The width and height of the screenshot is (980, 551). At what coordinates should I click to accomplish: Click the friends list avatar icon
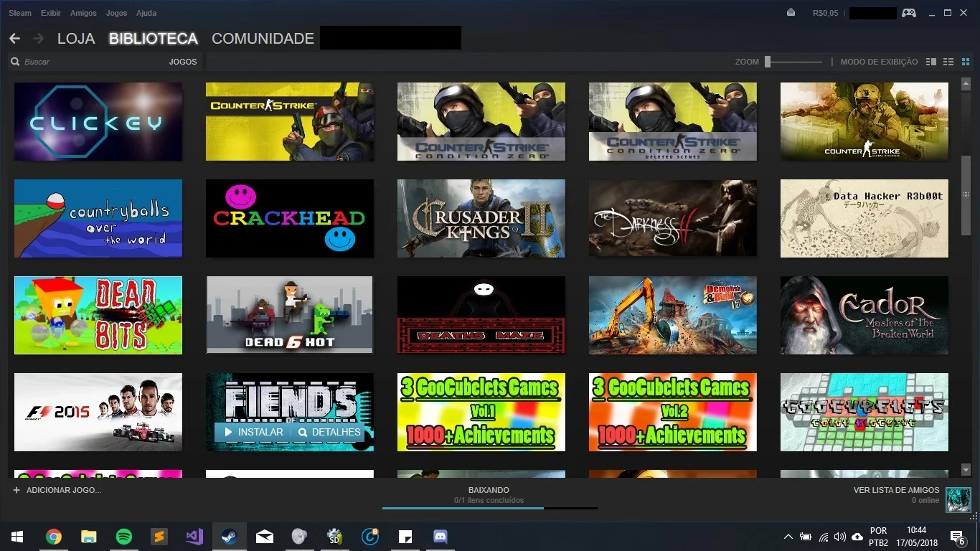coord(958,499)
